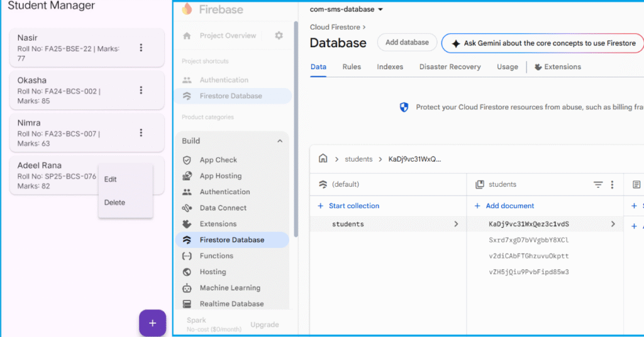Click the Machine Learning robot icon
This screenshot has height=337, width=644.
(x=187, y=288)
